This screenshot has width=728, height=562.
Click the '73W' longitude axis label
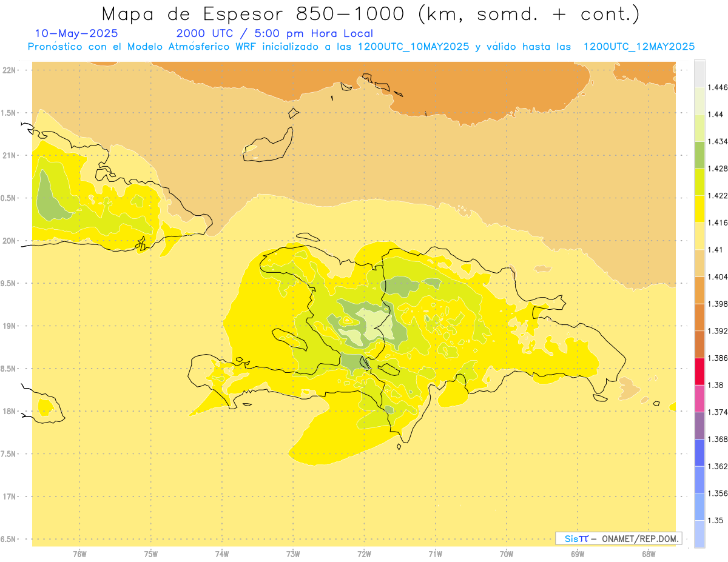tap(293, 554)
